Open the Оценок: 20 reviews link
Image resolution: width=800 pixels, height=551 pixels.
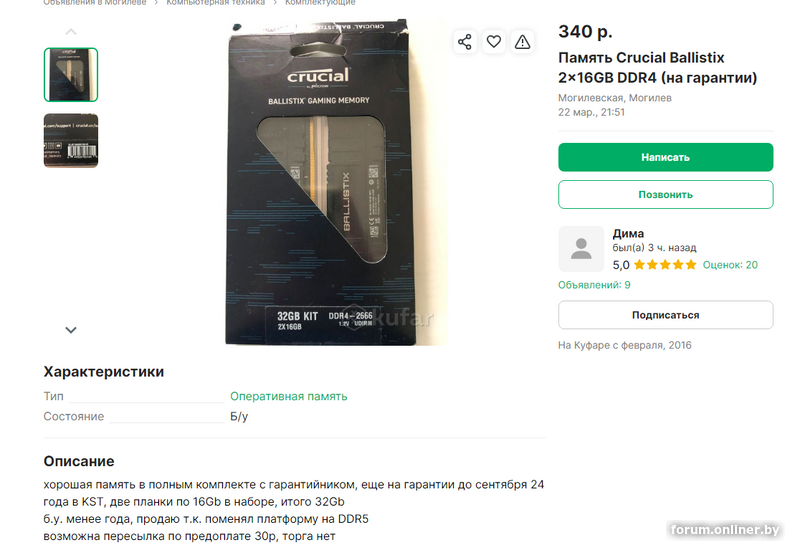pos(730,265)
